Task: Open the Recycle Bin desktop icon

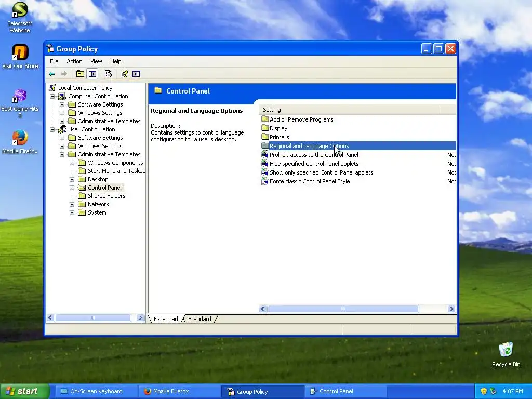Action: click(x=506, y=354)
